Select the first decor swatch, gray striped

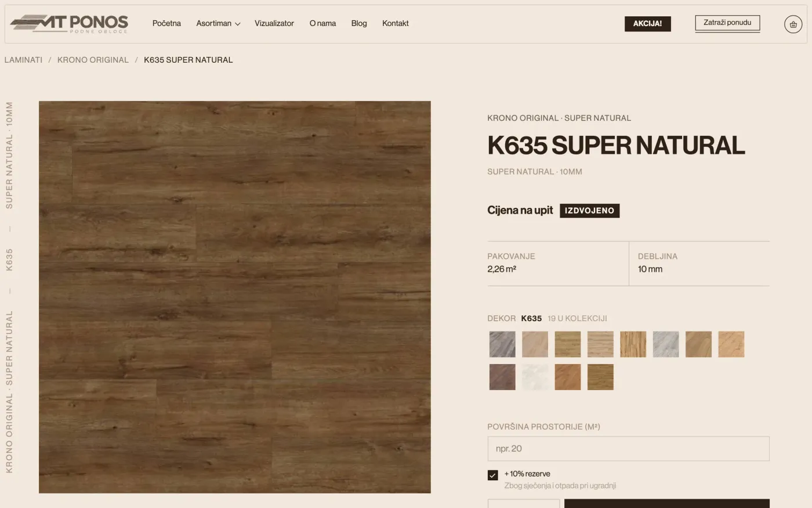pos(502,344)
